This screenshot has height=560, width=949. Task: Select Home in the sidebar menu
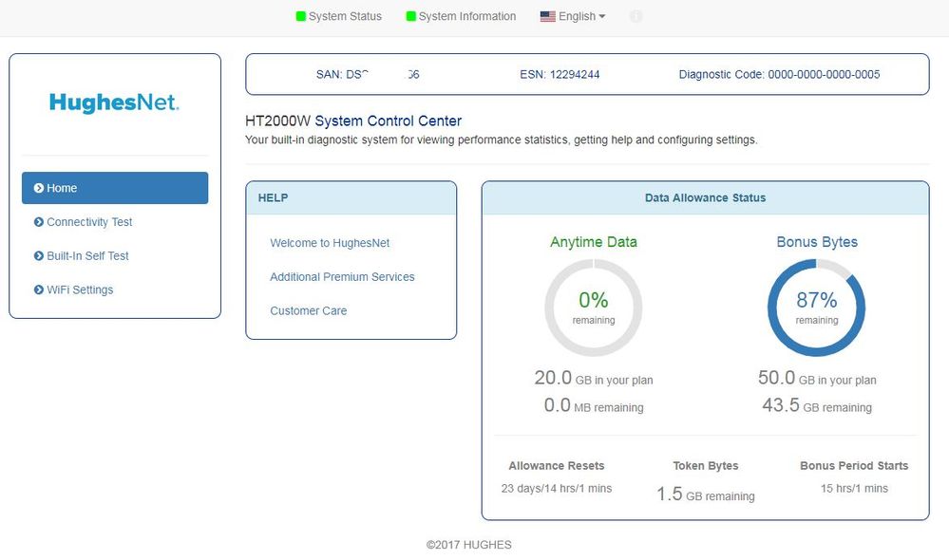[114, 188]
